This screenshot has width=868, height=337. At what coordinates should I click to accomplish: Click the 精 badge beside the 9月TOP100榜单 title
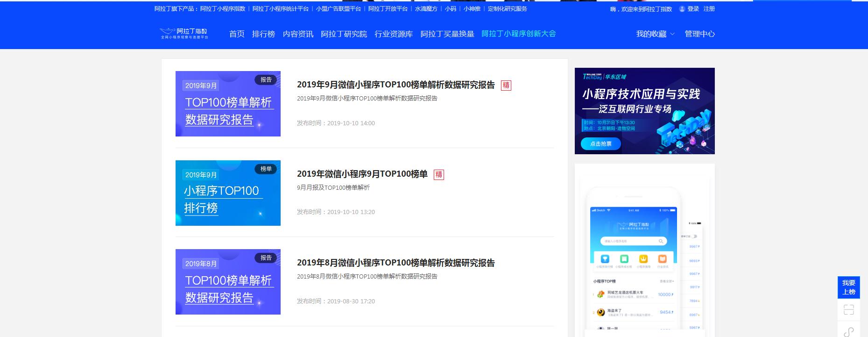click(x=439, y=175)
